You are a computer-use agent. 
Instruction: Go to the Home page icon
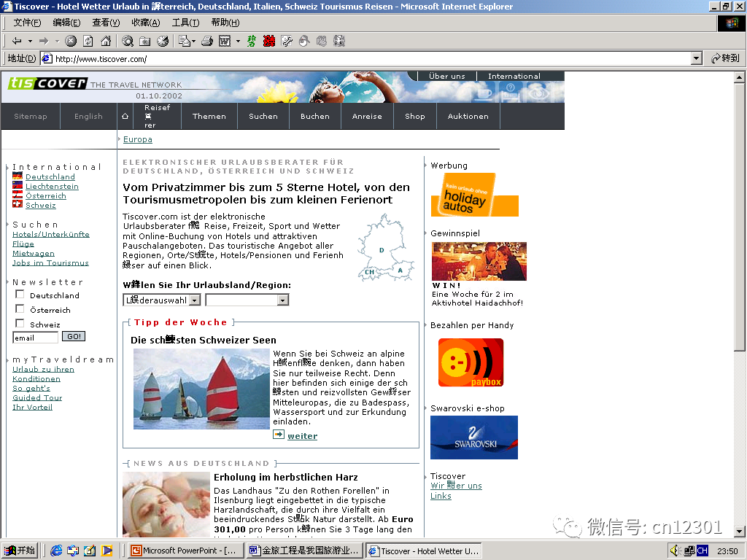106,42
